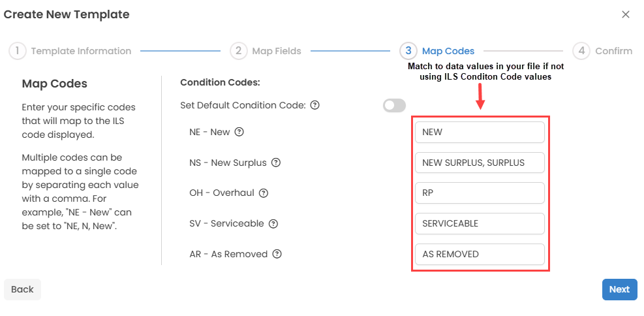Close the Create New Template dialog

coord(626,14)
